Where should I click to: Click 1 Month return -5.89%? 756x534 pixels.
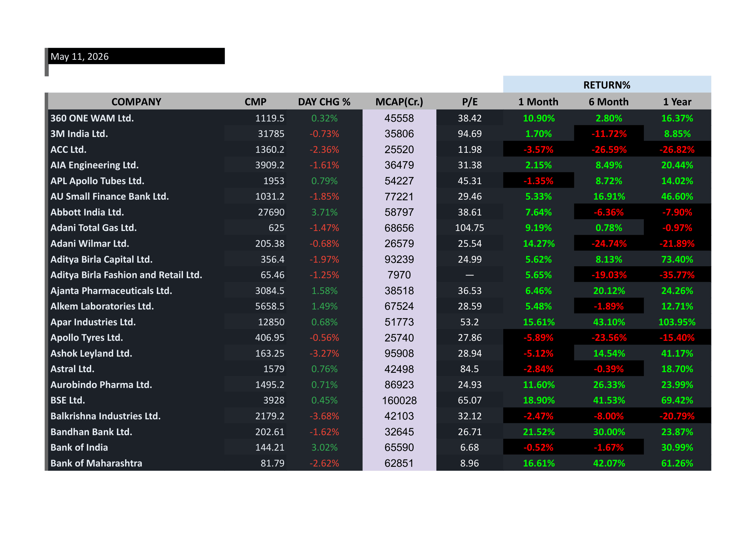(x=538, y=338)
